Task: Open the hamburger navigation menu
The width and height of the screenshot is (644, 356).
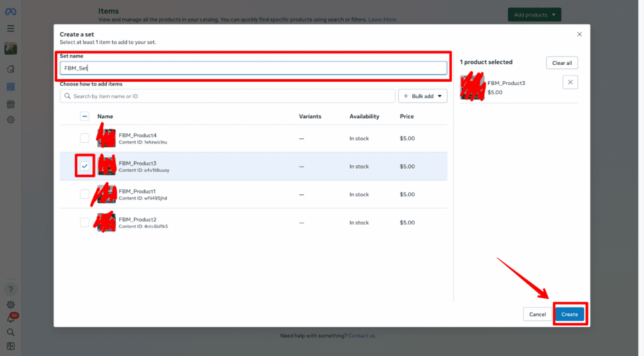Action: pyautogui.click(x=11, y=28)
